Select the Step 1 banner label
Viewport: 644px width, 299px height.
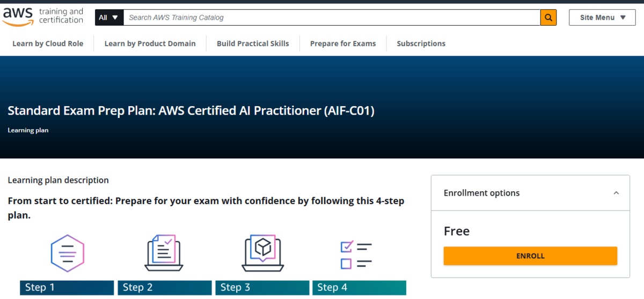point(67,288)
